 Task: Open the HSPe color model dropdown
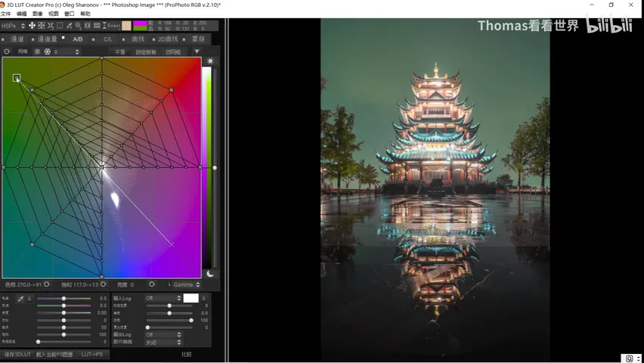[x=13, y=26]
